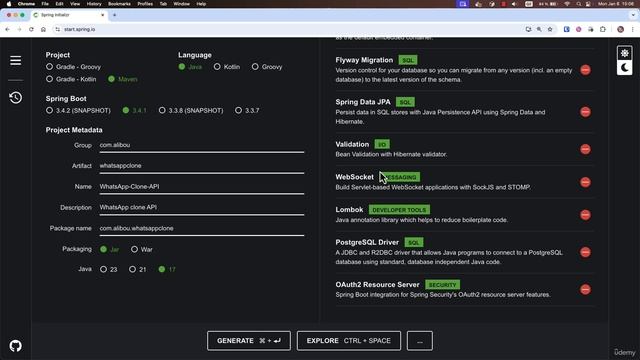Viewport: 640px width, 360px height.
Task: Open Spotlight search in menu bar
Action: click(x=578, y=4)
